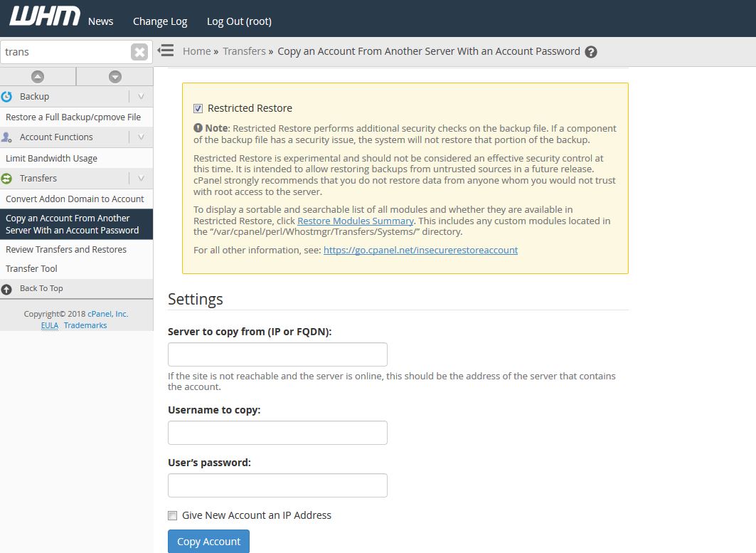
Task: Clear the search box with the X icon
Action: coord(139,52)
